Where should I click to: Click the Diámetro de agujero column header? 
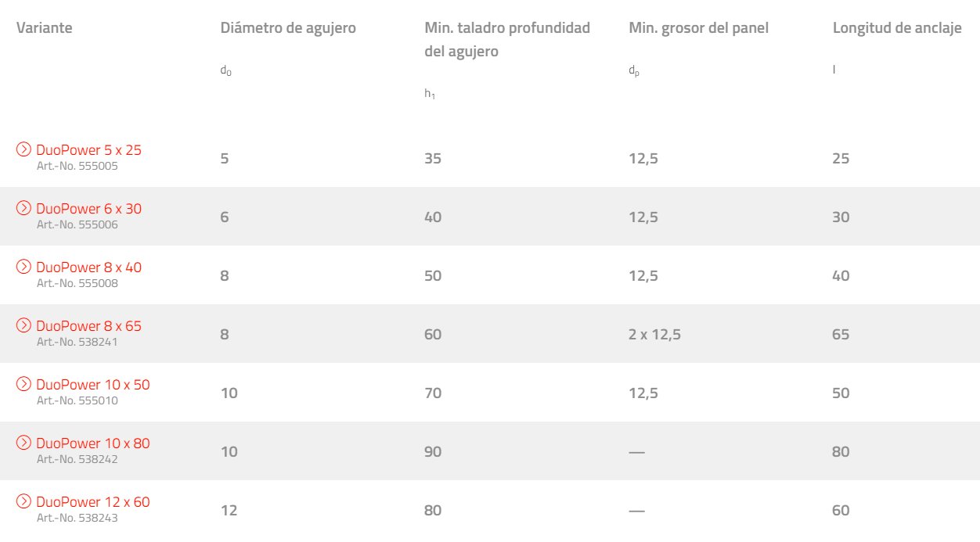point(288,28)
